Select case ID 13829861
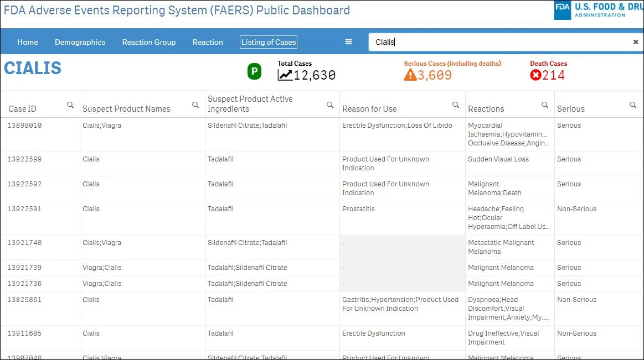The width and height of the screenshot is (644, 360). pos(25,300)
